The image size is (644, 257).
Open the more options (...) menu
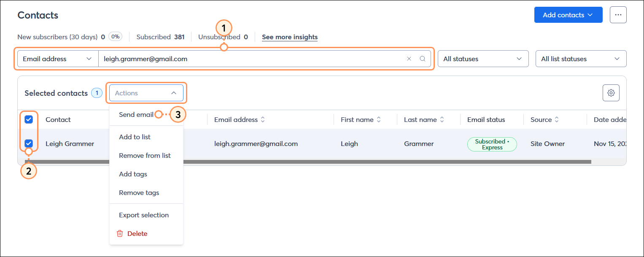pyautogui.click(x=618, y=14)
